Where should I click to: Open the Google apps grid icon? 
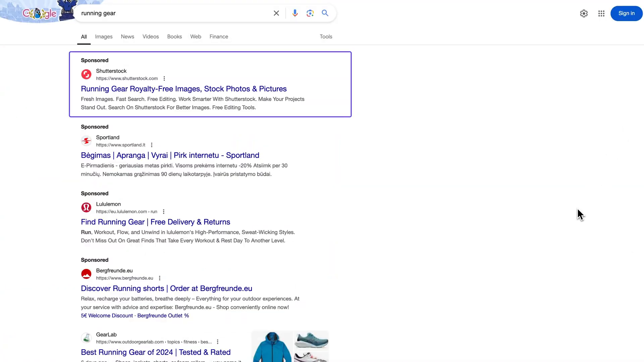pyautogui.click(x=601, y=13)
